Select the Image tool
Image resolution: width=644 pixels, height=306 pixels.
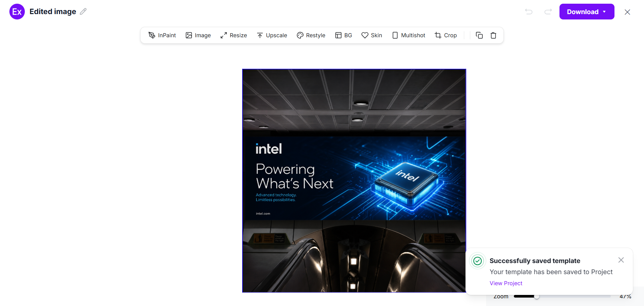click(198, 35)
